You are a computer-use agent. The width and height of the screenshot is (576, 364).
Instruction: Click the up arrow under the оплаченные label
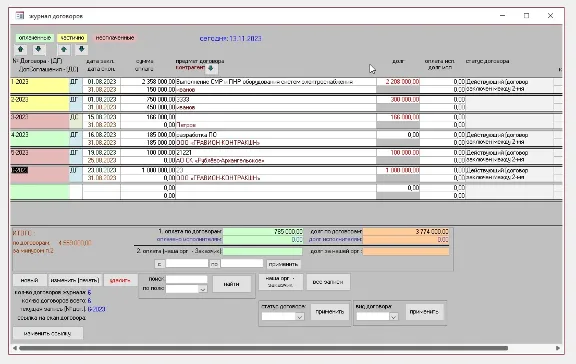pos(21,49)
